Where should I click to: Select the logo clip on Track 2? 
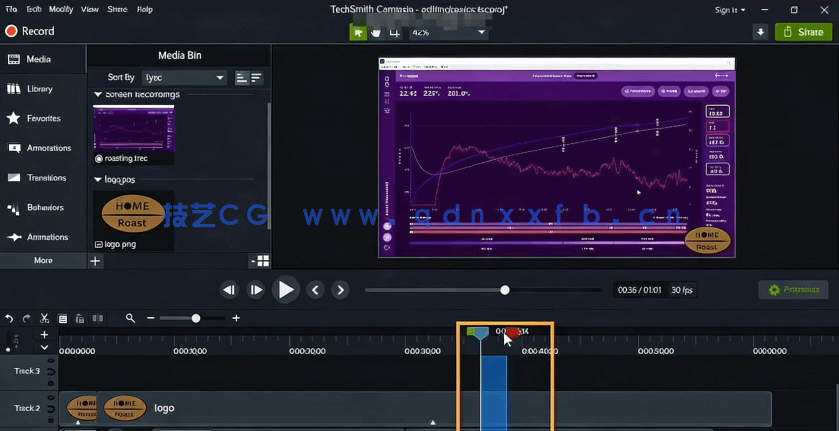tap(415, 409)
